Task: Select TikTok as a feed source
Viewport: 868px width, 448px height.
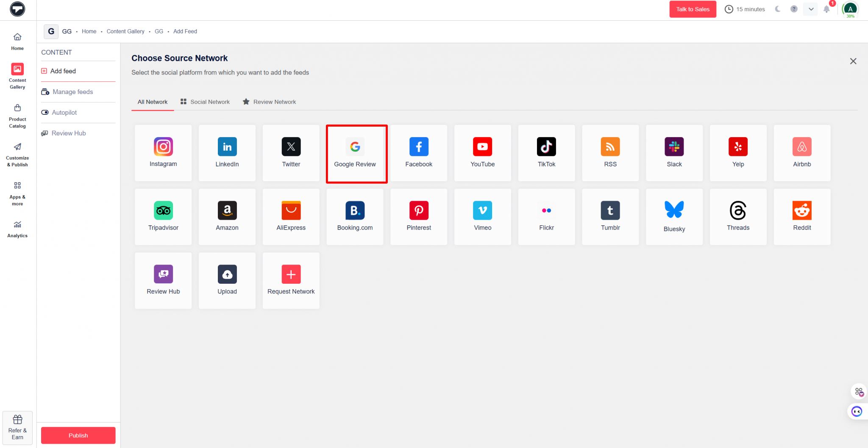Action: [x=546, y=152]
